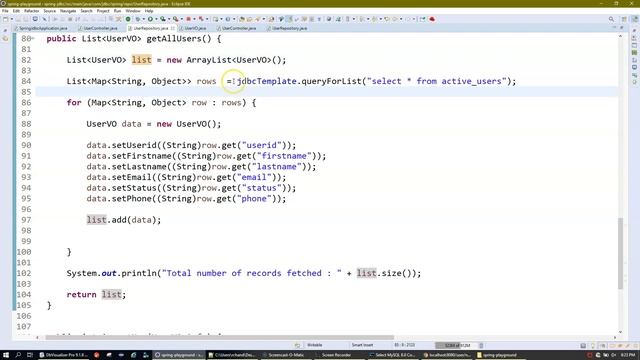Image resolution: width=640 pixels, height=360 pixels.
Task: Switch to UserVO.java editor tab
Action: pyautogui.click(x=195, y=28)
